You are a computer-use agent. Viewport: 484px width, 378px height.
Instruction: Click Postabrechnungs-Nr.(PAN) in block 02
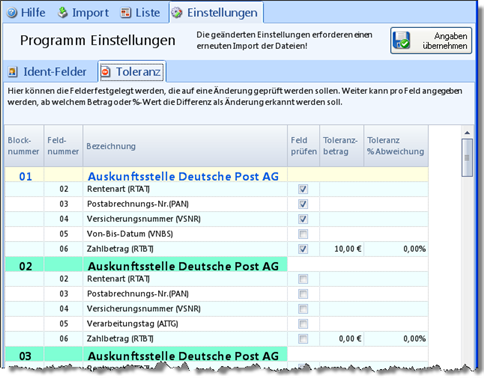point(138,294)
